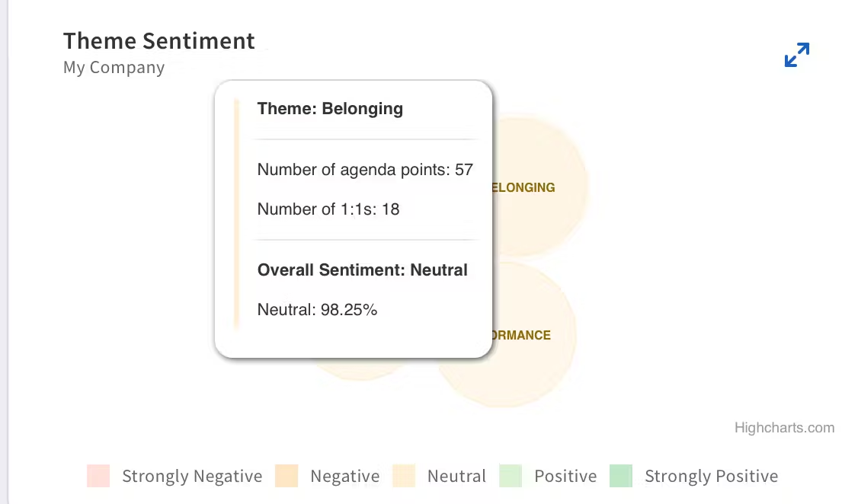Click the Theme: Belonging tooltip heading
This screenshot has height=504, width=858.
click(x=330, y=108)
